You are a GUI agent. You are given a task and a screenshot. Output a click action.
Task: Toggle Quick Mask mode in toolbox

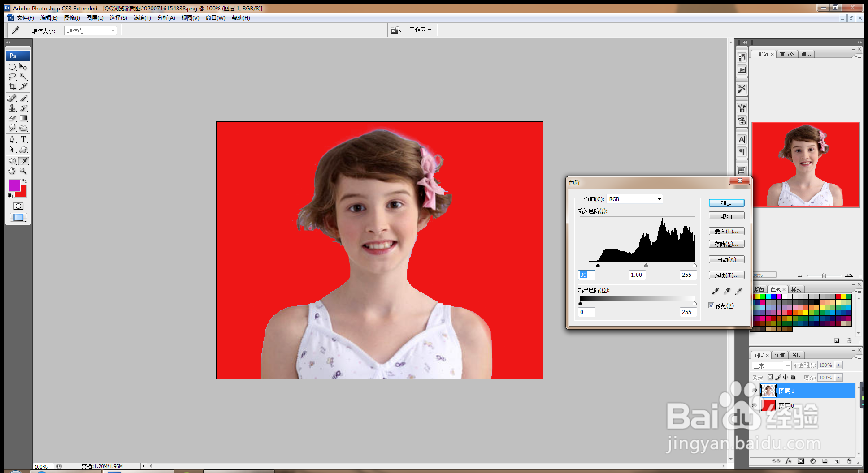pyautogui.click(x=18, y=206)
